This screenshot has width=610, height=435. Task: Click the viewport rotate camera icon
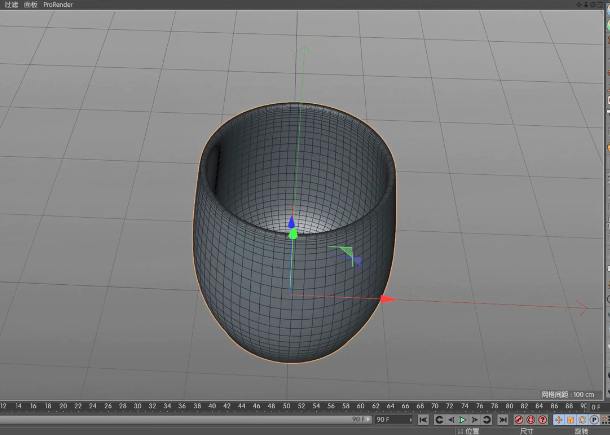tap(593, 5)
